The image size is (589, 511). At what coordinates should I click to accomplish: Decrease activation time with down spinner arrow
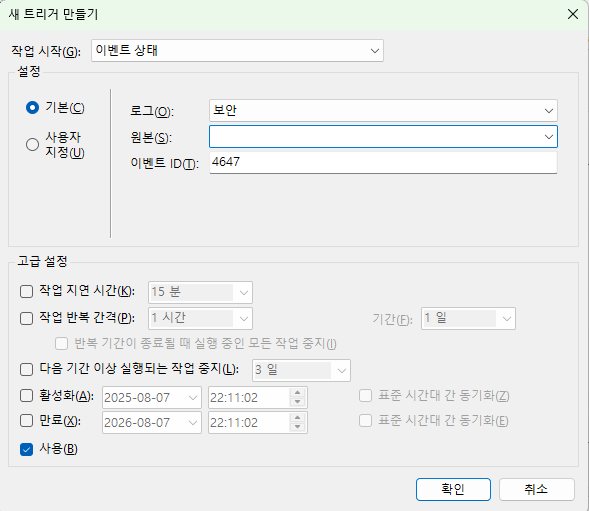click(298, 402)
